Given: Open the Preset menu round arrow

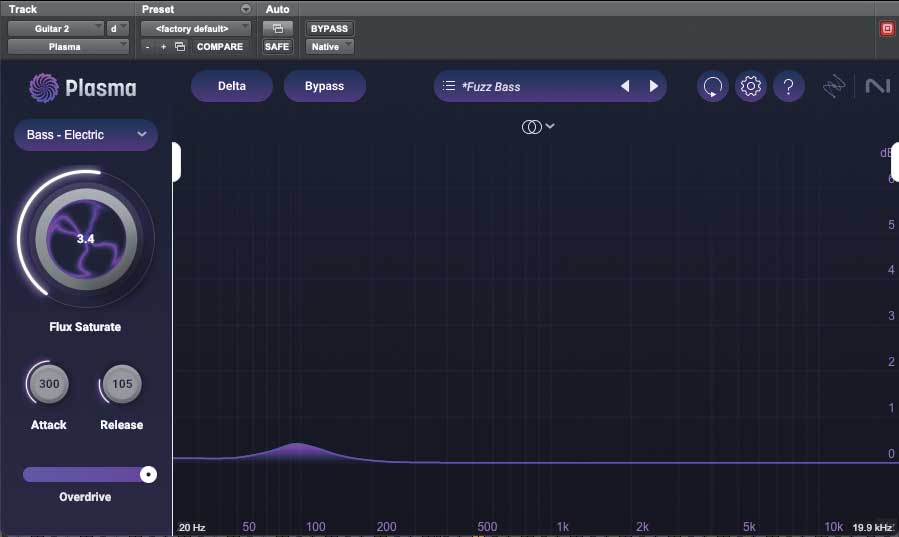Looking at the screenshot, I should coord(246,9).
